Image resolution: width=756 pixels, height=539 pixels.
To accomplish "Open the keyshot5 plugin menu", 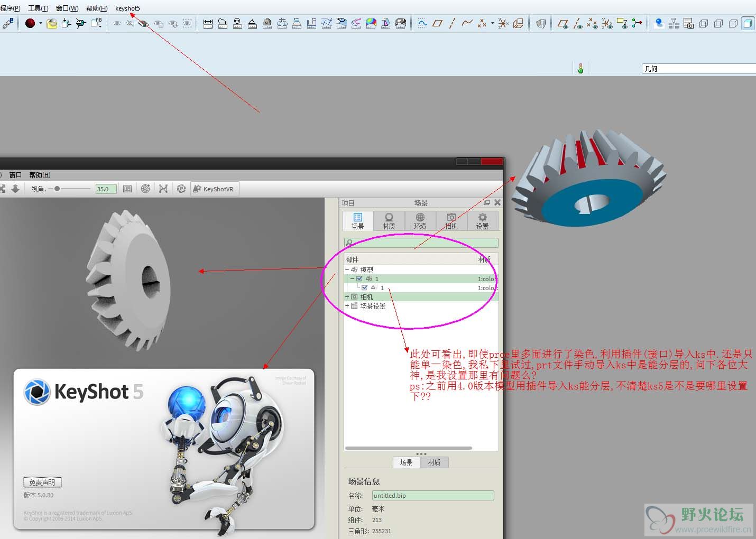I will tap(127, 8).
